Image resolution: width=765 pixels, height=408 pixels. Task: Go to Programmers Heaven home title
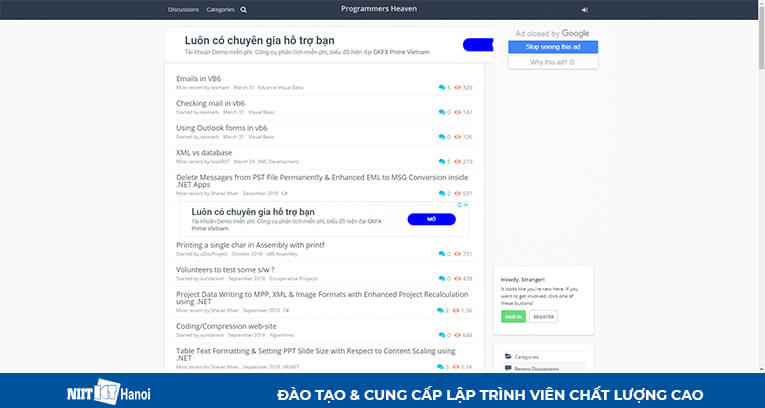[x=379, y=9]
